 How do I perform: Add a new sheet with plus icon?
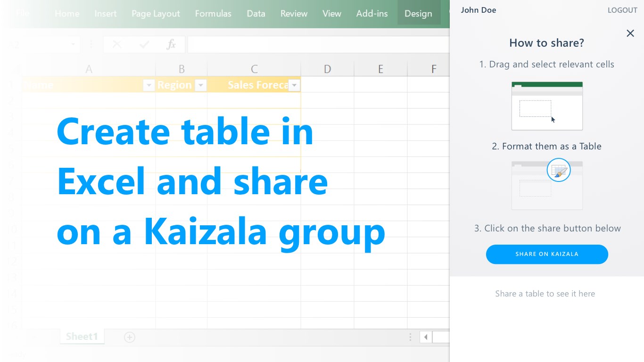(129, 337)
